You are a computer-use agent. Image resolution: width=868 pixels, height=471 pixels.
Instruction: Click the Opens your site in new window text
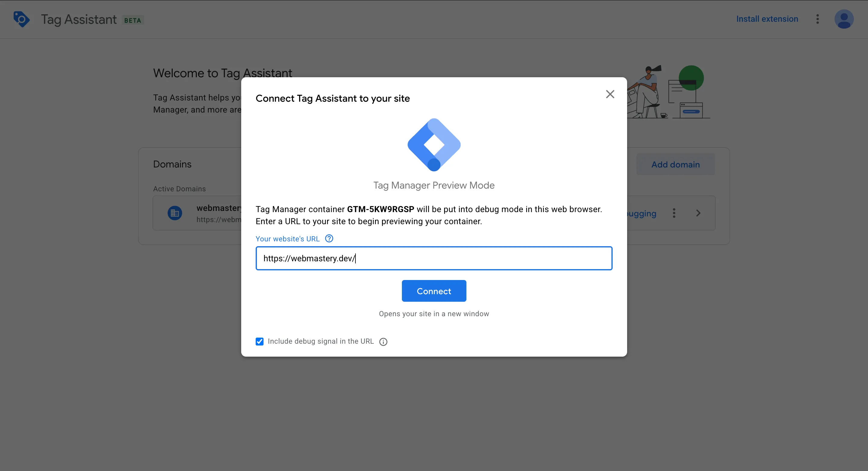click(434, 313)
